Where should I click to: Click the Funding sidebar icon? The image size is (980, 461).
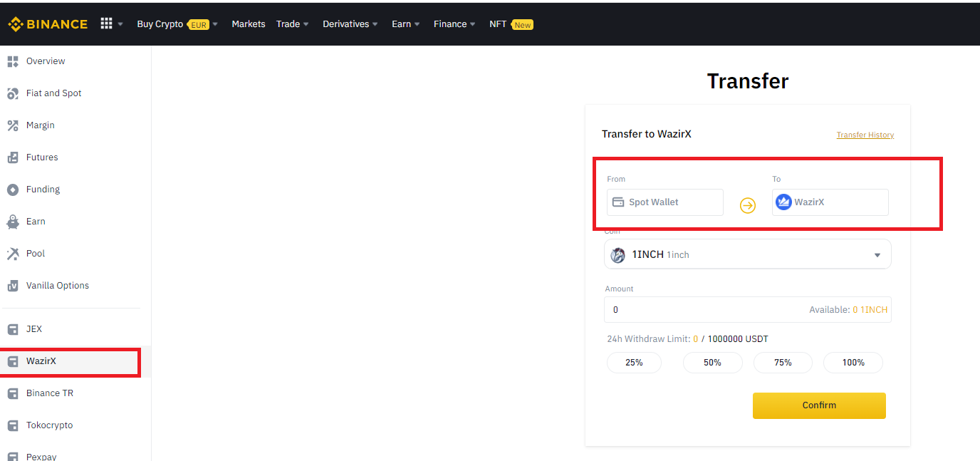(x=13, y=190)
